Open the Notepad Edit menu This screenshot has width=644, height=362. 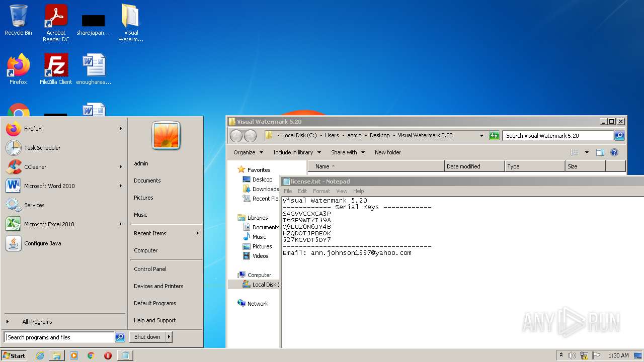click(302, 191)
